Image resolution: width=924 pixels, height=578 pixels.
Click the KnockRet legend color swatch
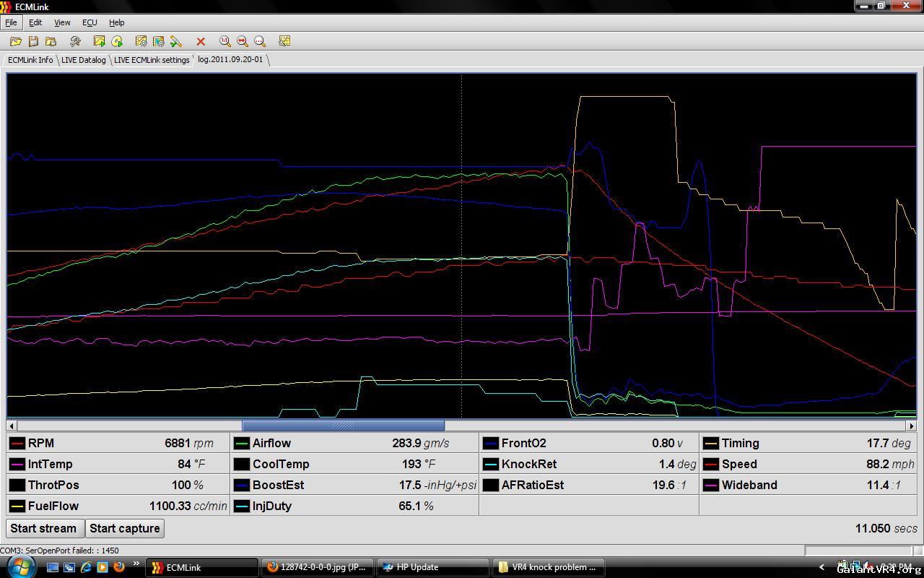(x=491, y=465)
